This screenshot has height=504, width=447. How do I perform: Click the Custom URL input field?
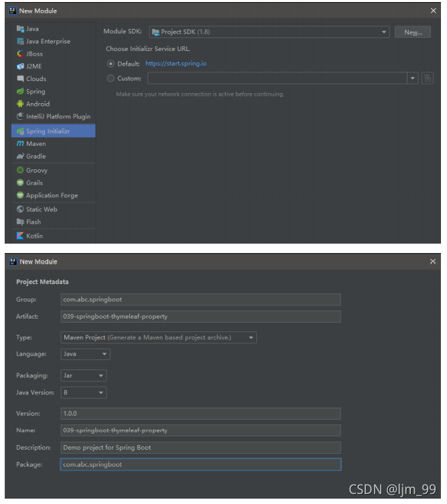tap(277, 78)
